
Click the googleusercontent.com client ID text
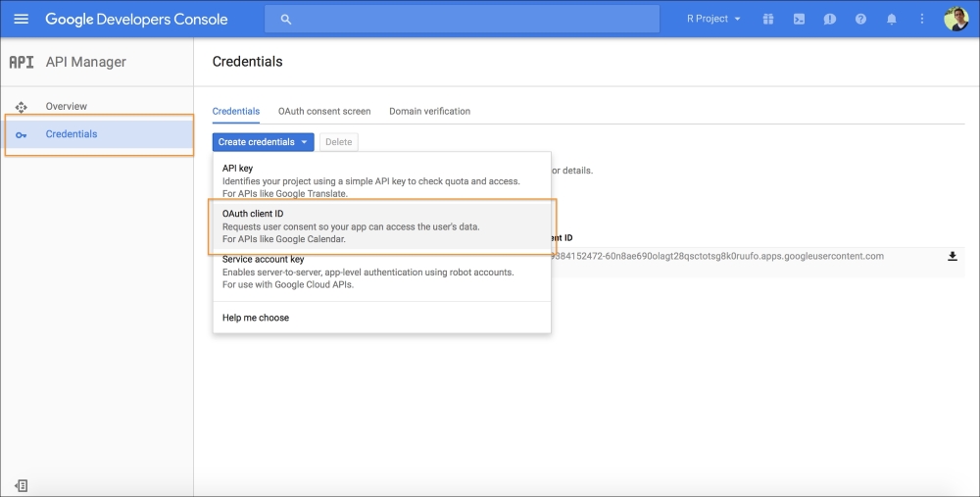point(717,256)
